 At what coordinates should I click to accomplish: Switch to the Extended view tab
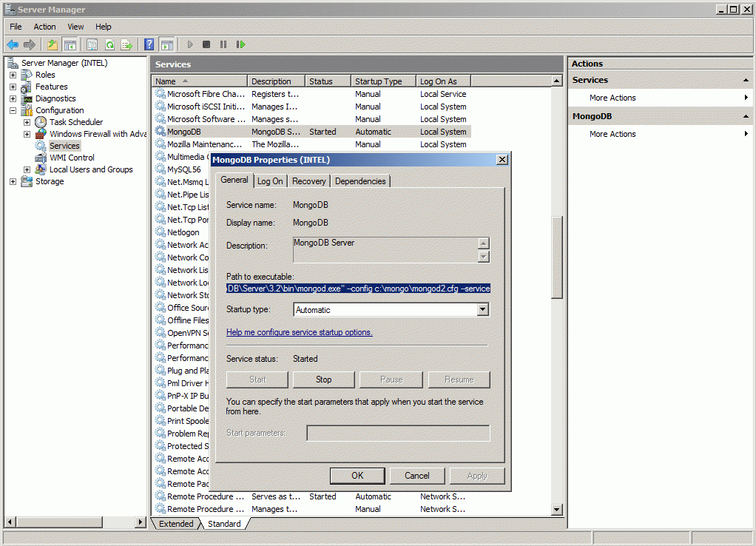176,524
